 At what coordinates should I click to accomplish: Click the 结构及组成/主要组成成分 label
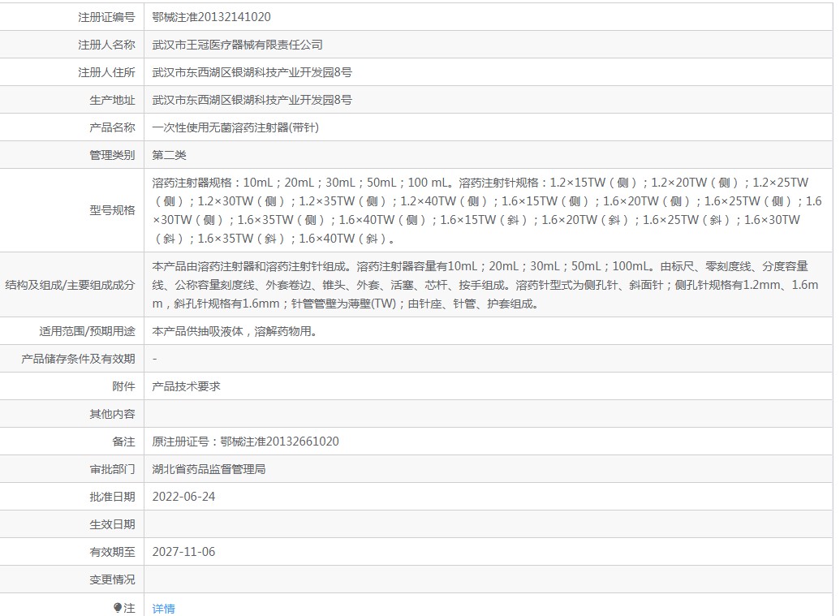[70, 285]
